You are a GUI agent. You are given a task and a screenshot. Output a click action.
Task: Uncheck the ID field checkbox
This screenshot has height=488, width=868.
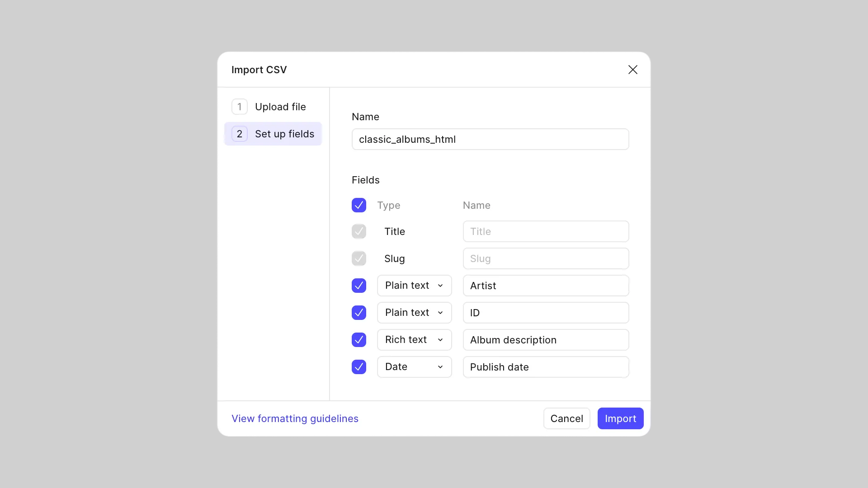click(x=359, y=313)
